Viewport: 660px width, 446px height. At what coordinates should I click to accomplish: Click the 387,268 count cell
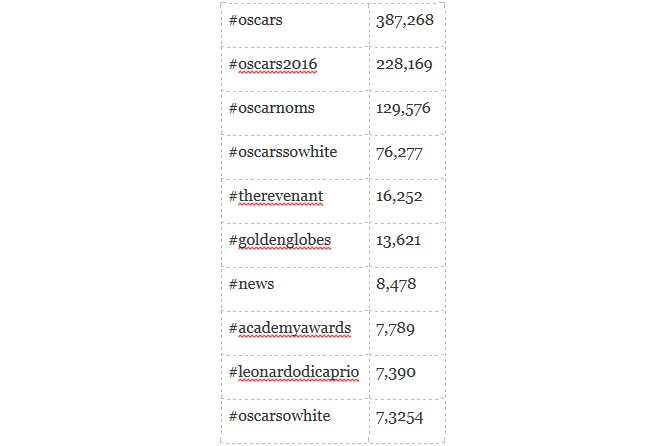tap(404, 20)
